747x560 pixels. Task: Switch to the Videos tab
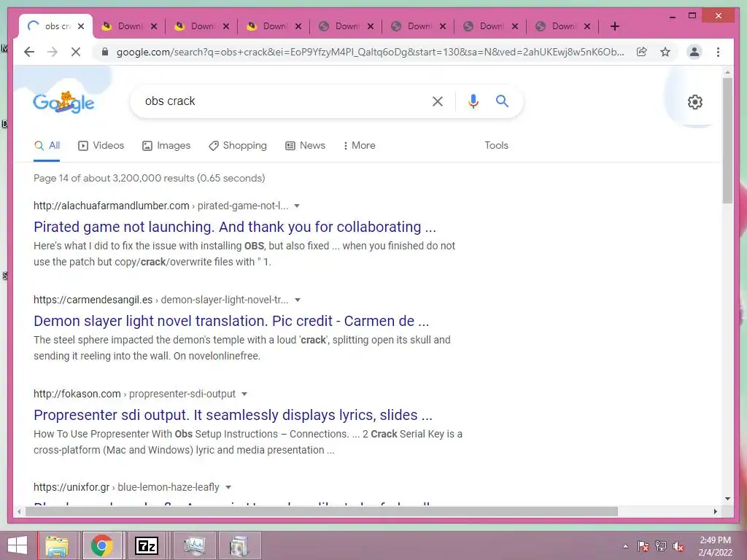(x=101, y=146)
